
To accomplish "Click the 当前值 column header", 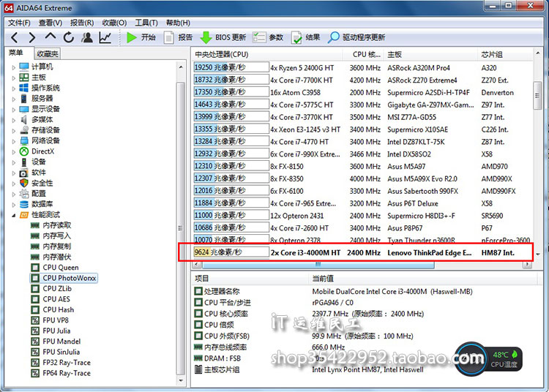I will 423,279.
